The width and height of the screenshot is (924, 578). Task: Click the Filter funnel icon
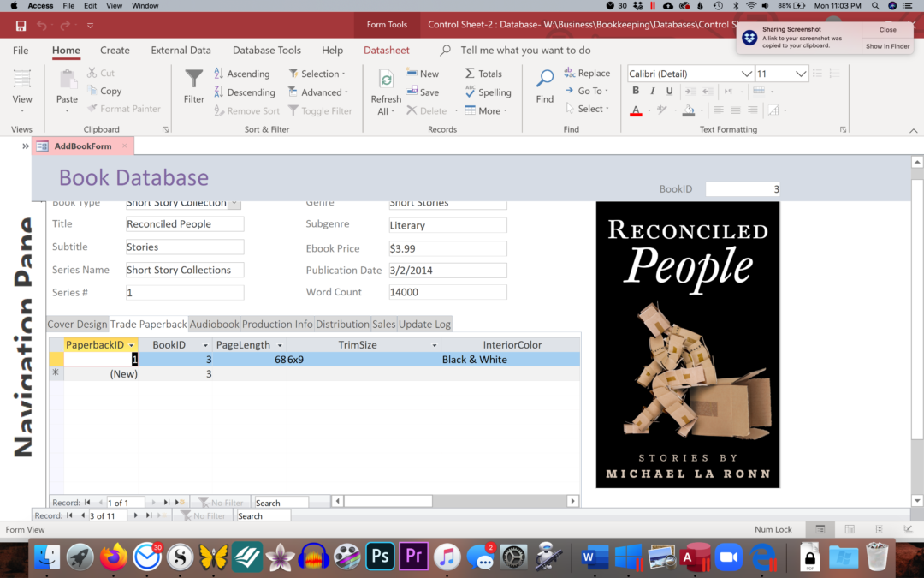tap(193, 79)
